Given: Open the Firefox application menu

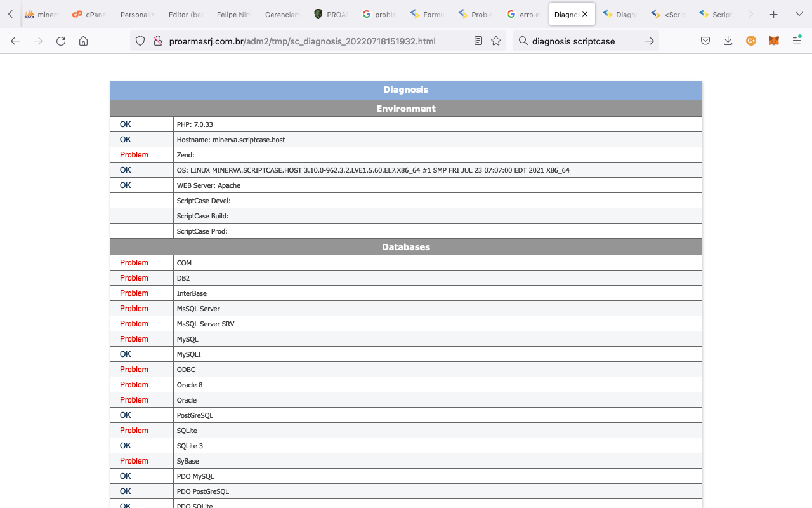Looking at the screenshot, I should (797, 41).
